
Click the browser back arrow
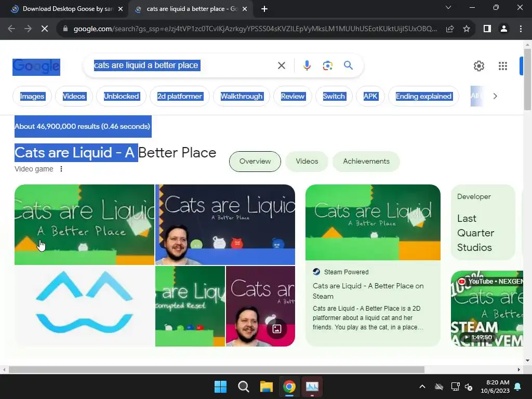point(11,29)
